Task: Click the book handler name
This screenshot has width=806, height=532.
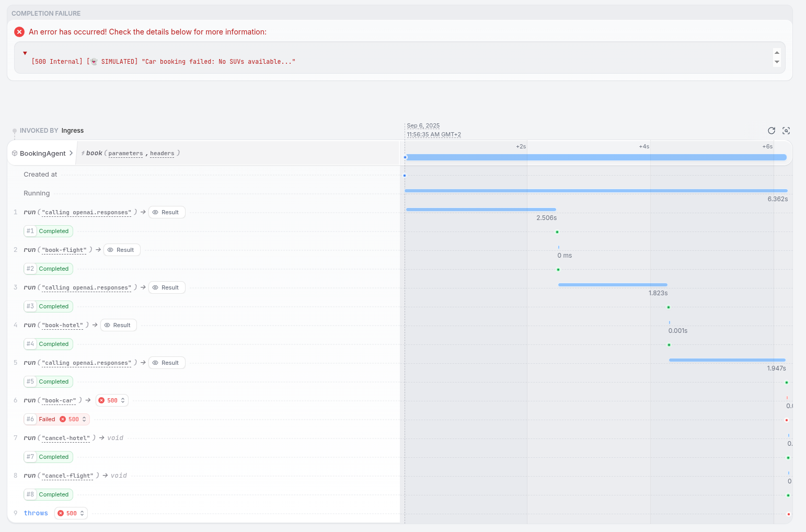Action: click(94, 153)
